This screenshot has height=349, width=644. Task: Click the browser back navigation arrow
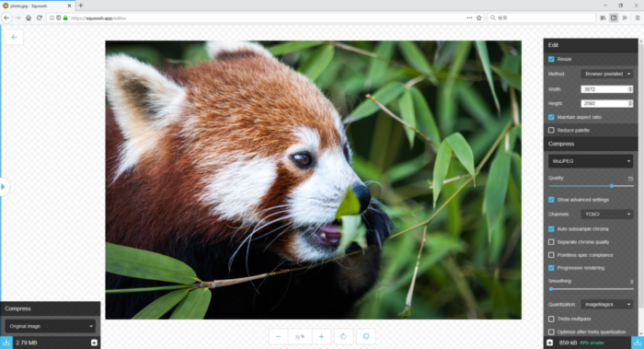point(6,17)
